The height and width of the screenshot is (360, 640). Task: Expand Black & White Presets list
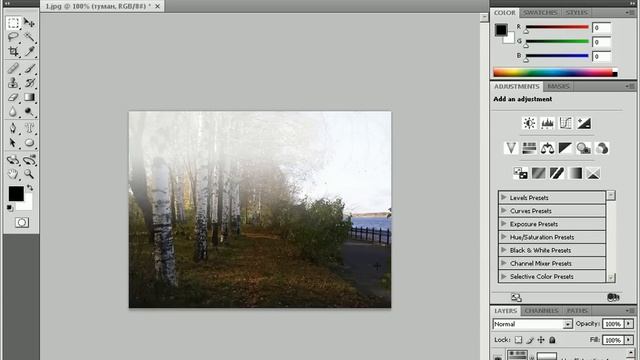(503, 250)
